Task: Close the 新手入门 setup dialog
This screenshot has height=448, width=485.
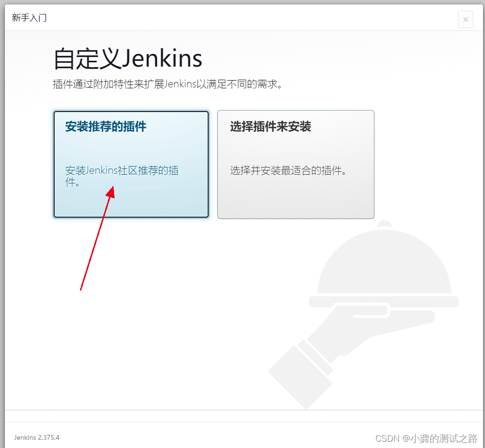Action: 466,19
